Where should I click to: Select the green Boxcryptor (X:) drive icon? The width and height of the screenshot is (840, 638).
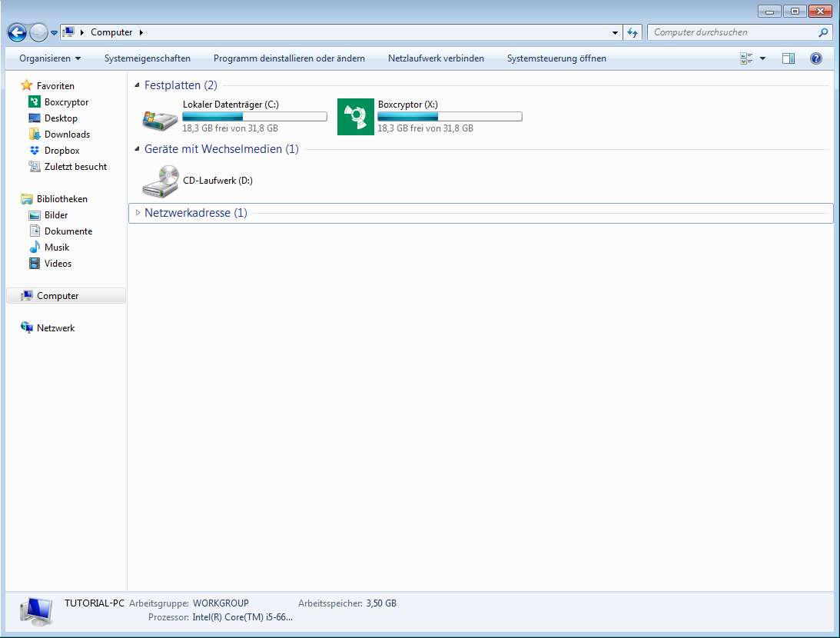point(356,117)
